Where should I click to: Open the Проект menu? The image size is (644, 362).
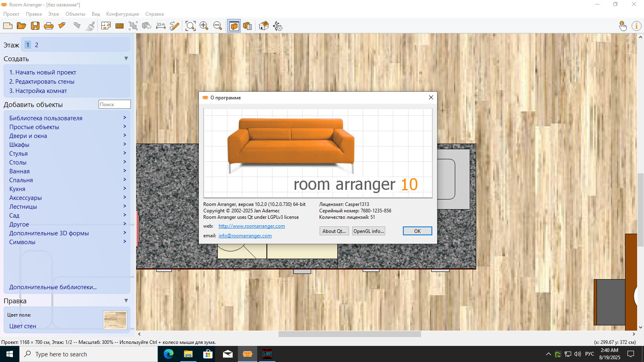pos(11,14)
